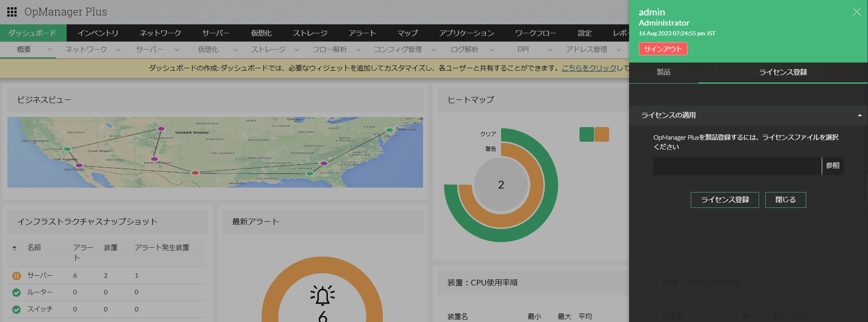Open the フロー解析 dropdown arrow
This screenshot has width=868, height=322.
pos(358,50)
